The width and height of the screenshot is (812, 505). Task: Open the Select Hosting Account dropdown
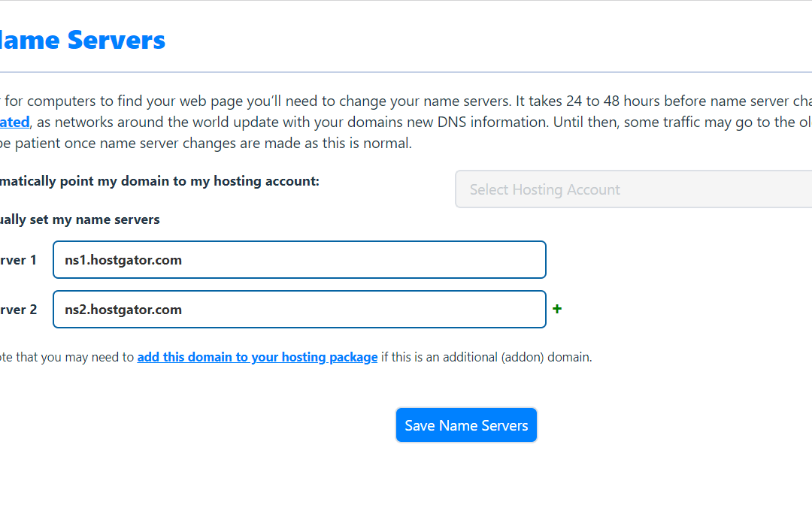coord(633,189)
